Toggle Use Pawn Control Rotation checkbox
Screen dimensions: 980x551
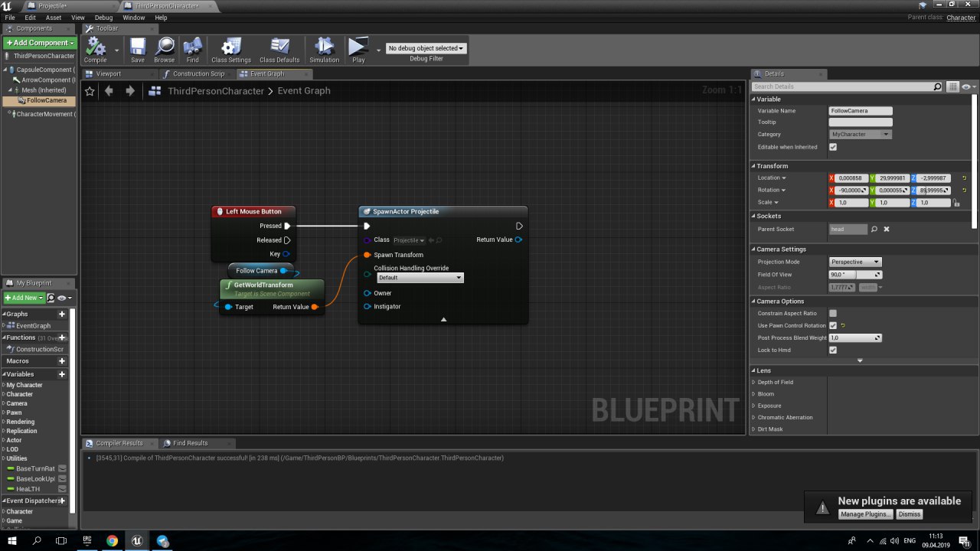(x=833, y=325)
